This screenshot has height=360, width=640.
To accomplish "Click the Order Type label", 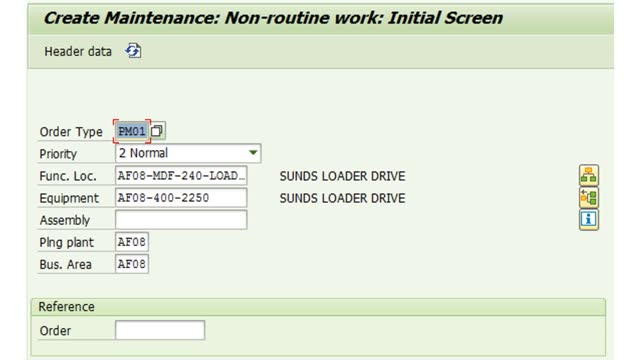I will [71, 132].
